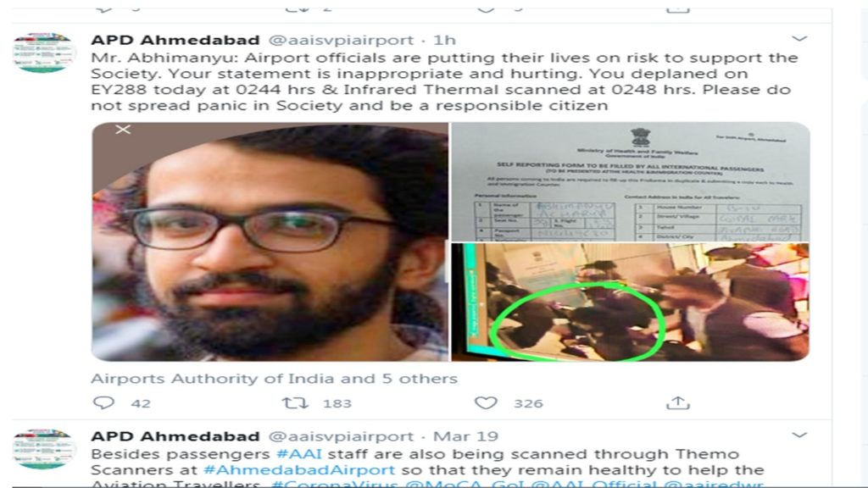The image size is (868, 488).
Task: Click the 1h timestamp of first tweet
Action: [x=444, y=41]
